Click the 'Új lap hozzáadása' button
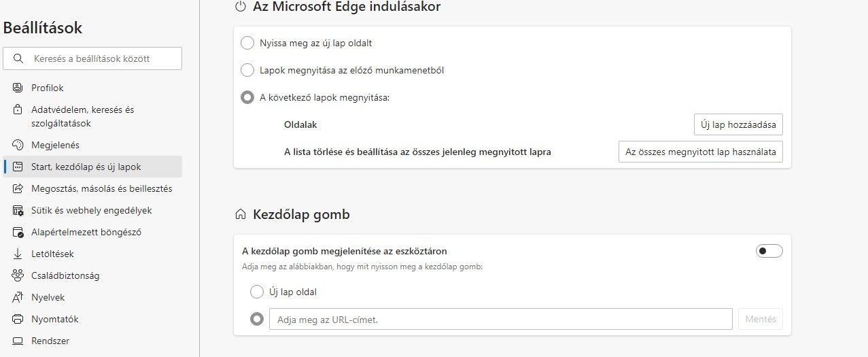This screenshot has height=357, width=868. click(738, 125)
